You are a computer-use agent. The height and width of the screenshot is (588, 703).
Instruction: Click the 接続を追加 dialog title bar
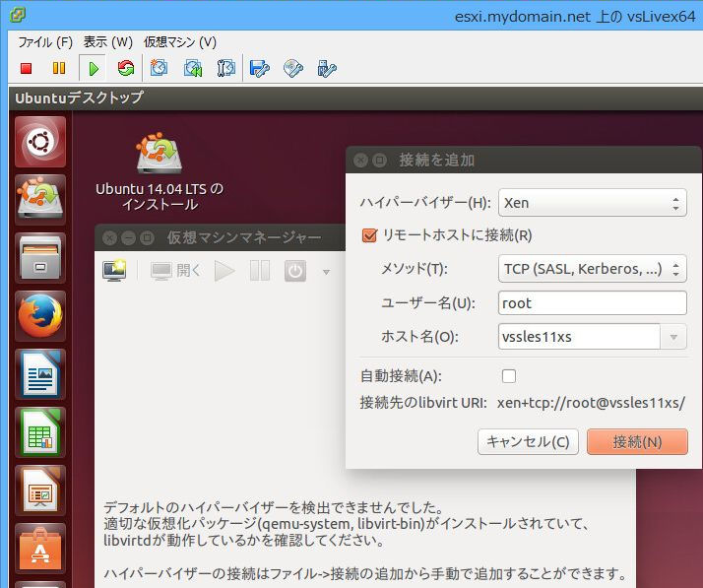[524, 160]
